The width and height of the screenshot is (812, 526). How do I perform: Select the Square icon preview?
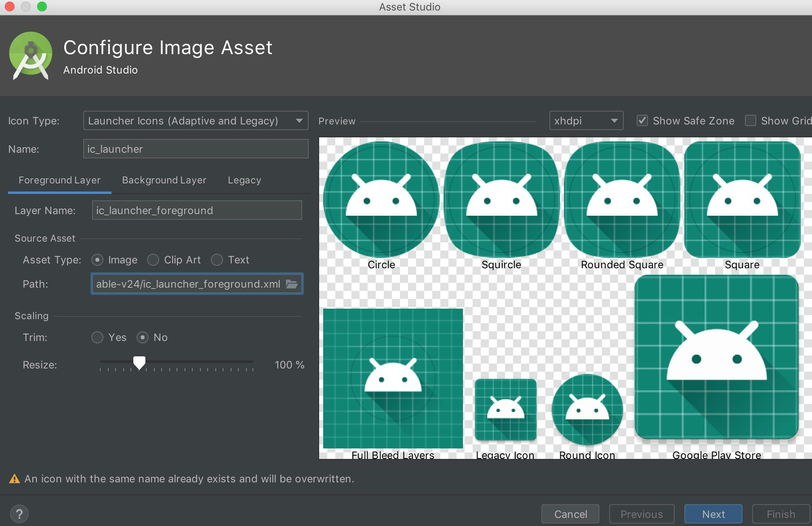tap(742, 200)
